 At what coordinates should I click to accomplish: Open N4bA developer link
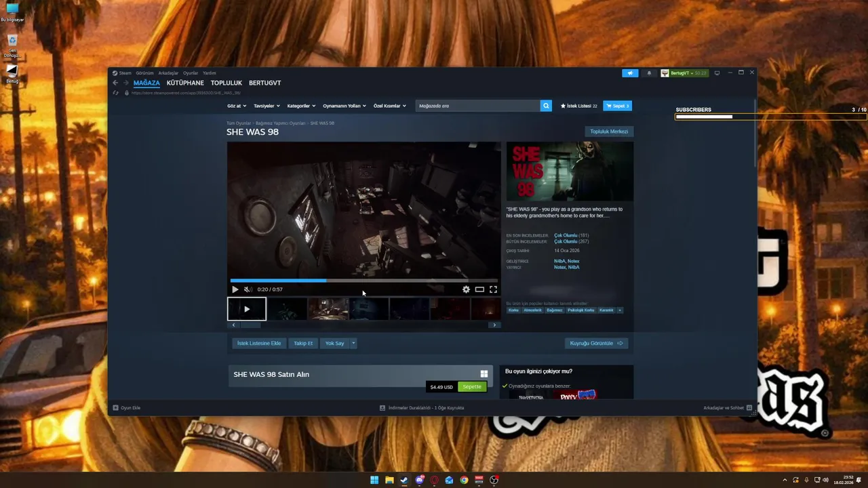coord(559,261)
